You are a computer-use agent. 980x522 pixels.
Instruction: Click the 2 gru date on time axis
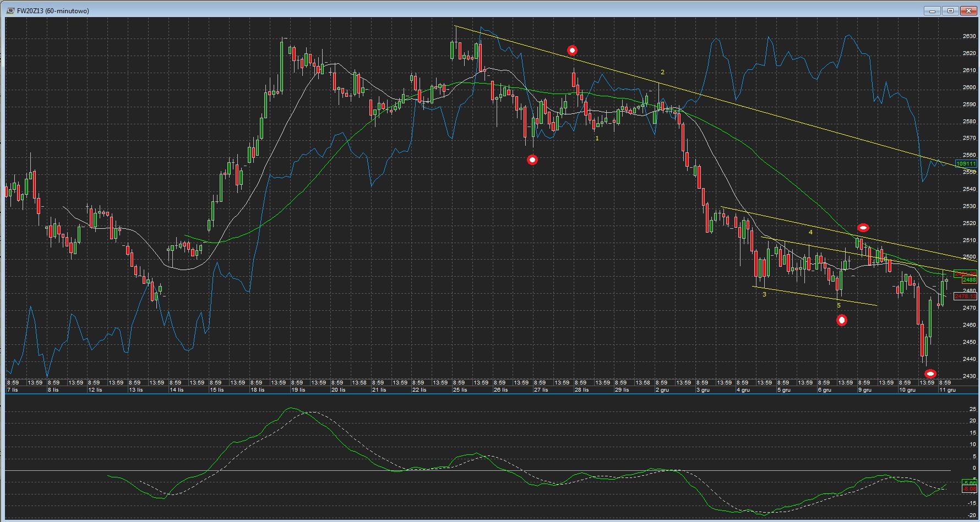click(x=662, y=390)
